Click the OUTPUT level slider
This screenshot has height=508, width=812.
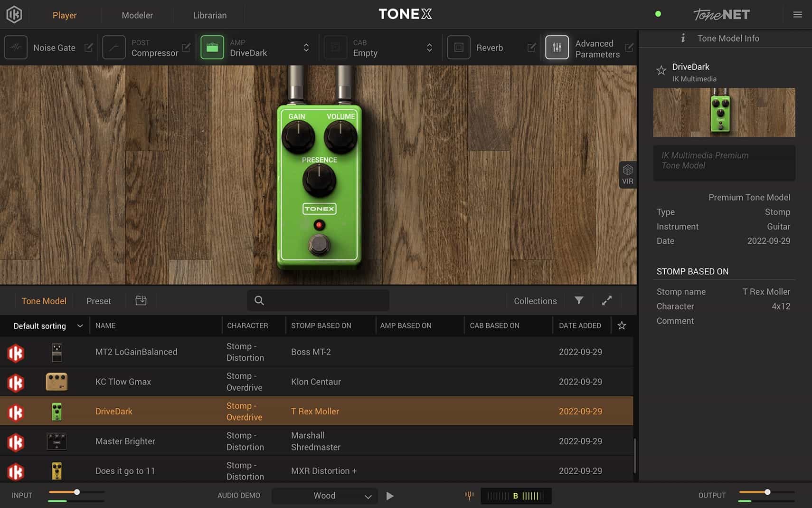[x=766, y=492]
